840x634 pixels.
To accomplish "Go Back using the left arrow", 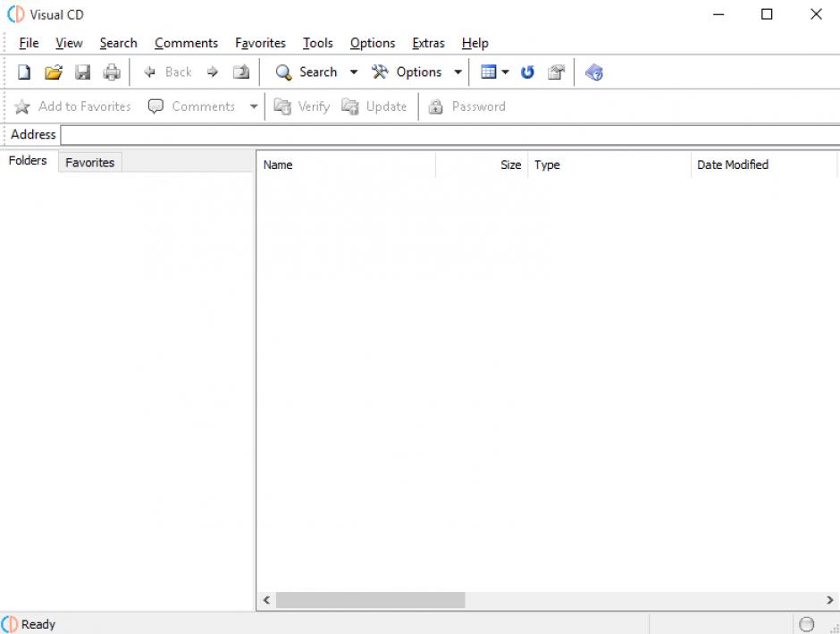I will (x=150, y=72).
